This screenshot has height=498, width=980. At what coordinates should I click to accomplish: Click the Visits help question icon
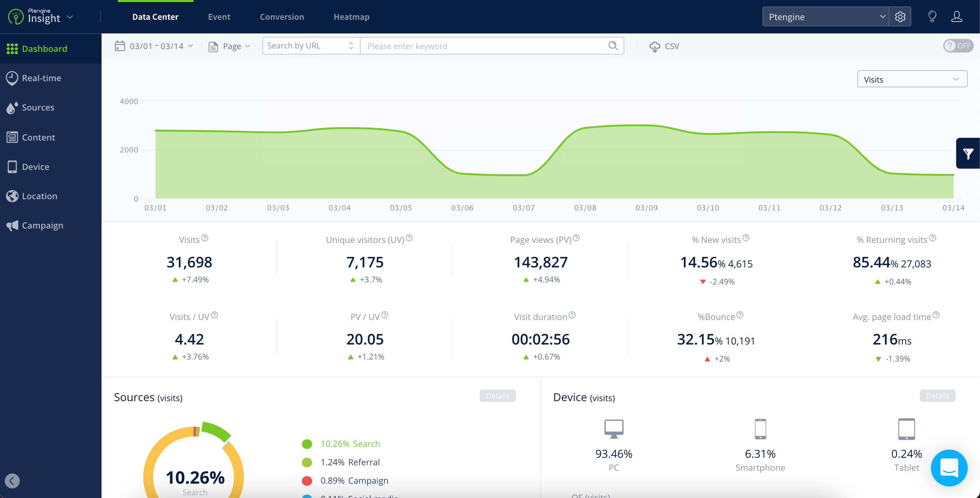[x=205, y=238]
